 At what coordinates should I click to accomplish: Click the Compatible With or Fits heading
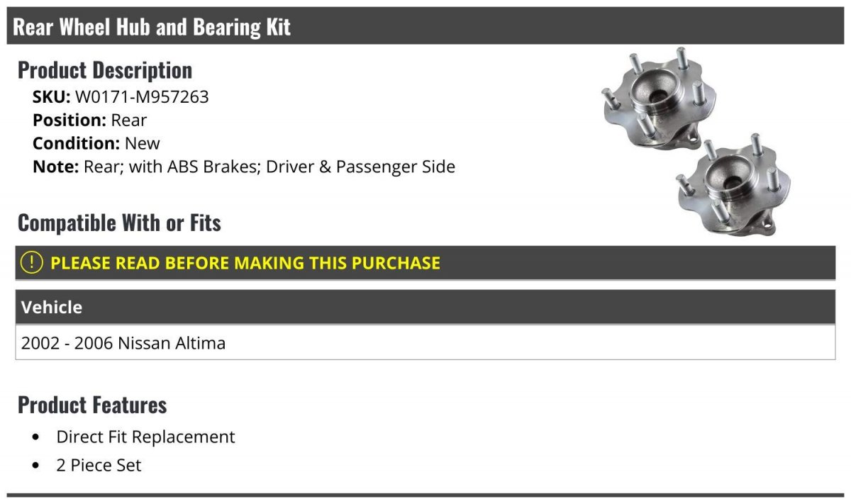click(x=119, y=223)
